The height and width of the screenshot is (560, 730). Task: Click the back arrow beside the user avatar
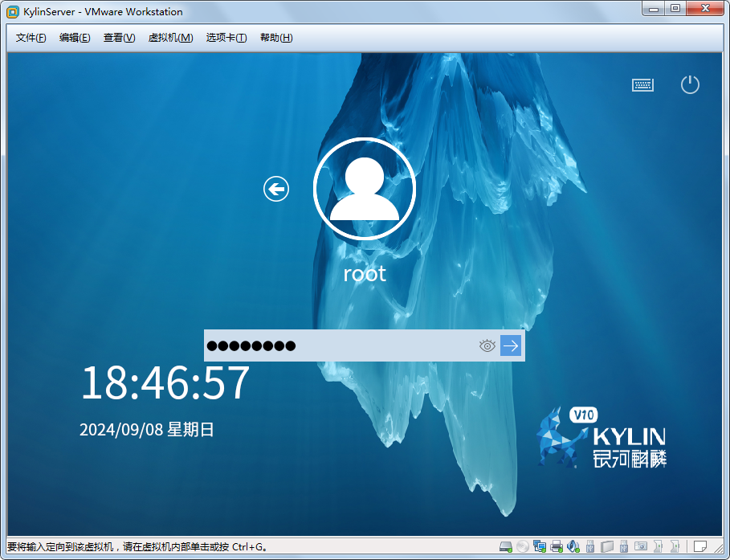coord(276,190)
